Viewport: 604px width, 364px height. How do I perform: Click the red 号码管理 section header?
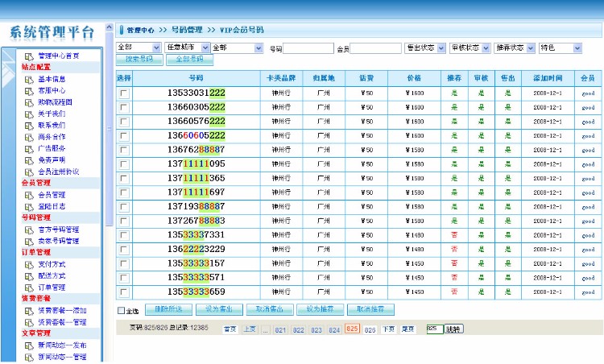click(x=36, y=217)
